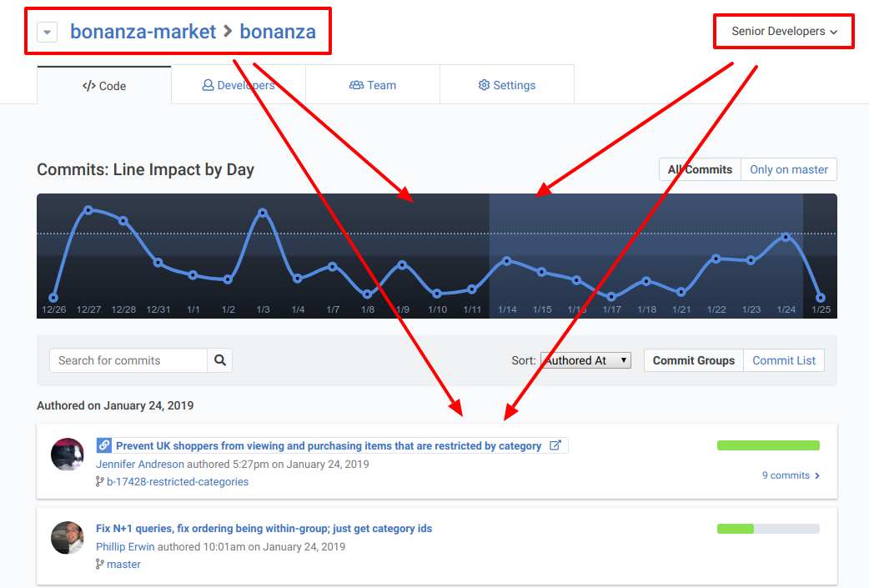Click Jennifer Andreson's avatar image
Image resolution: width=869 pixels, height=588 pixels.
coord(68,455)
